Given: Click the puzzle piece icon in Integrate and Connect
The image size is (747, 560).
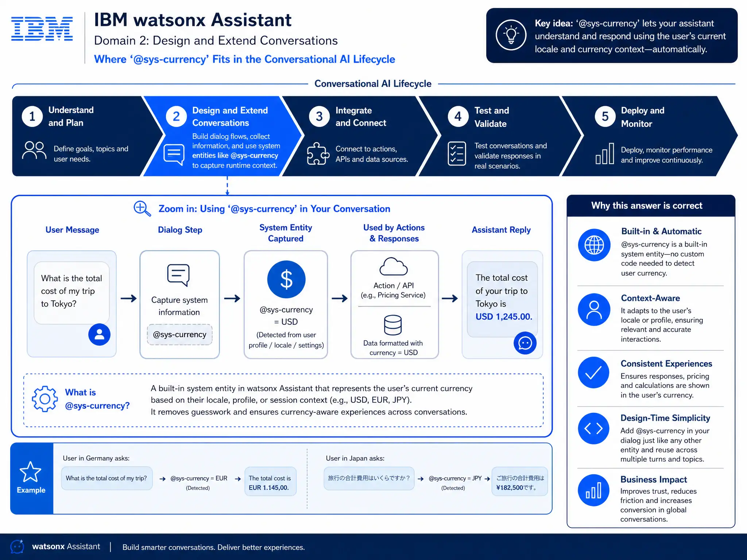Looking at the screenshot, I should [318, 153].
